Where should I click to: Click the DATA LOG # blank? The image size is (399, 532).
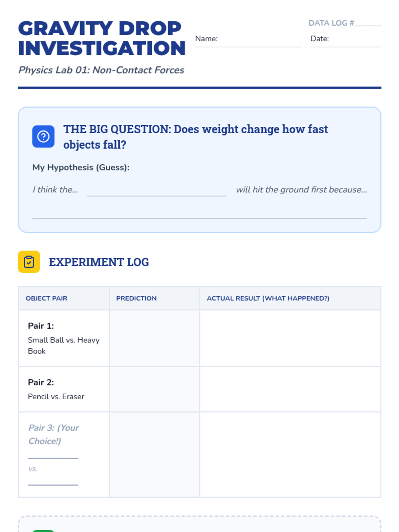367,23
